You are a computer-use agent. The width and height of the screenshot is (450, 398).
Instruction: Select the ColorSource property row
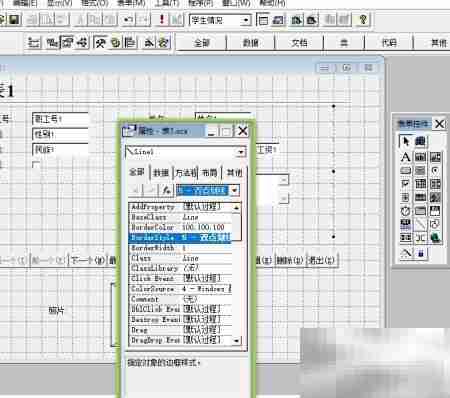(180, 289)
